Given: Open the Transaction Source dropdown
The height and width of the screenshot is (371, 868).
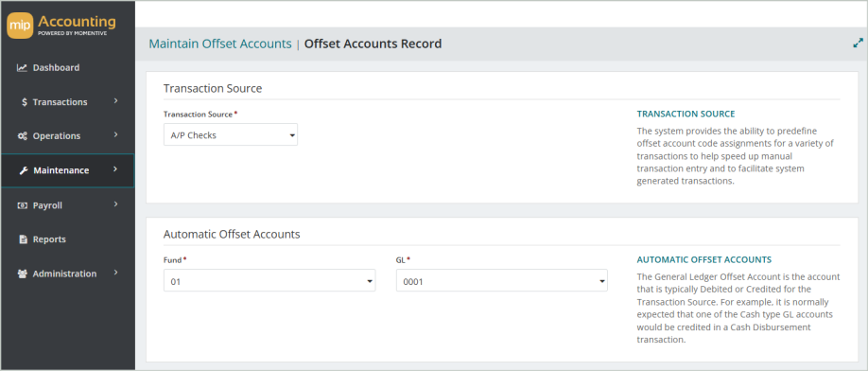Looking at the screenshot, I should 231,134.
